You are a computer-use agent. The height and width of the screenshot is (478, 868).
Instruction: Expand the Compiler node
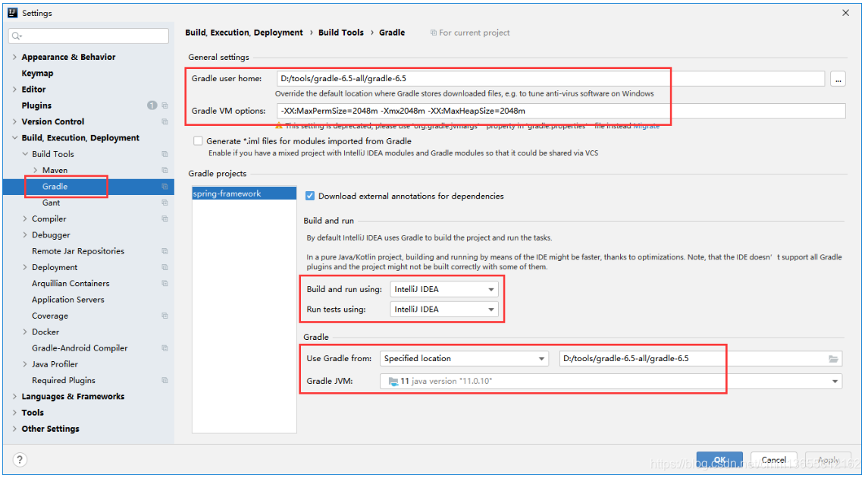[25, 219]
